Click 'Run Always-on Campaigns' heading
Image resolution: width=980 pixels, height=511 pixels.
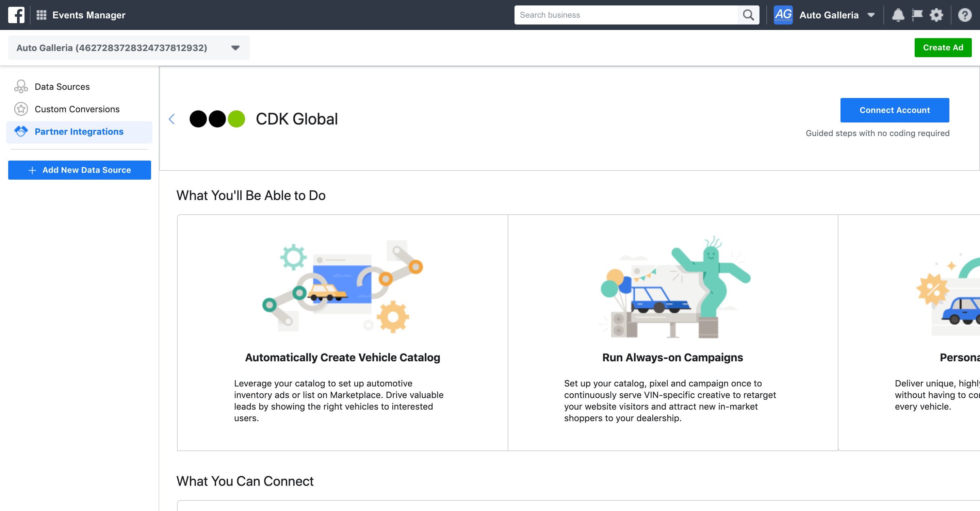point(672,357)
